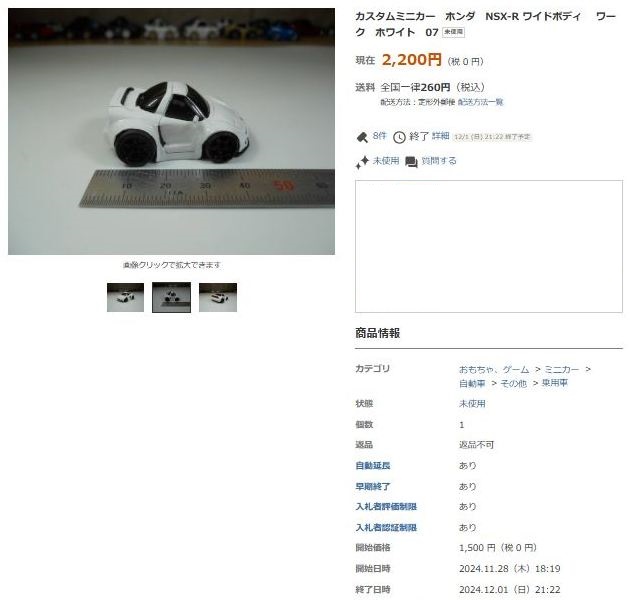This screenshot has width=630, height=600.
Task: Select the first car thumbnail
Action: click(x=125, y=297)
